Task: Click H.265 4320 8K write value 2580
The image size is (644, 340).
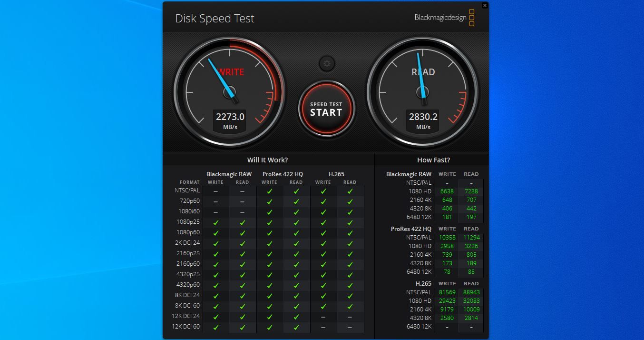Action: [447, 318]
